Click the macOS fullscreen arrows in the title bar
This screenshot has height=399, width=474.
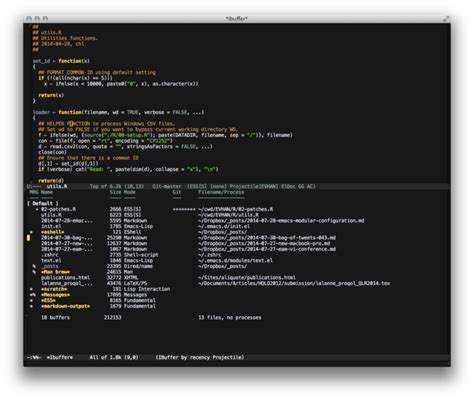click(446, 19)
